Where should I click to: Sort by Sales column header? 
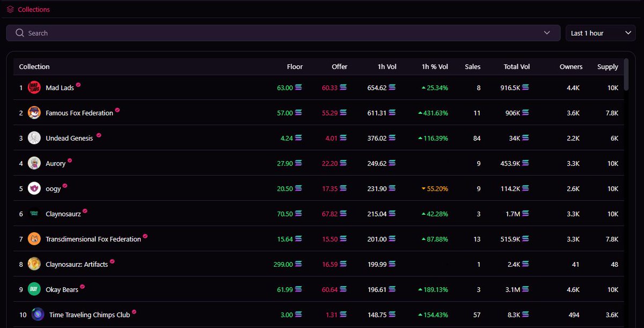(x=473, y=67)
